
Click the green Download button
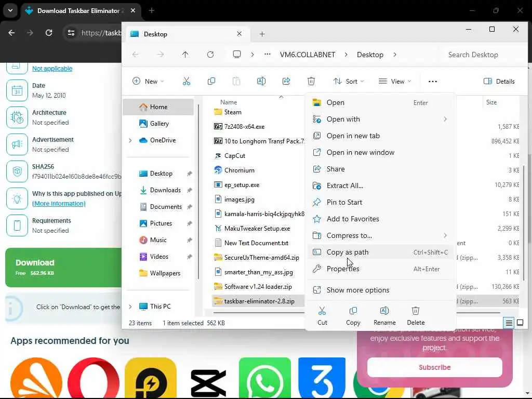point(63,268)
